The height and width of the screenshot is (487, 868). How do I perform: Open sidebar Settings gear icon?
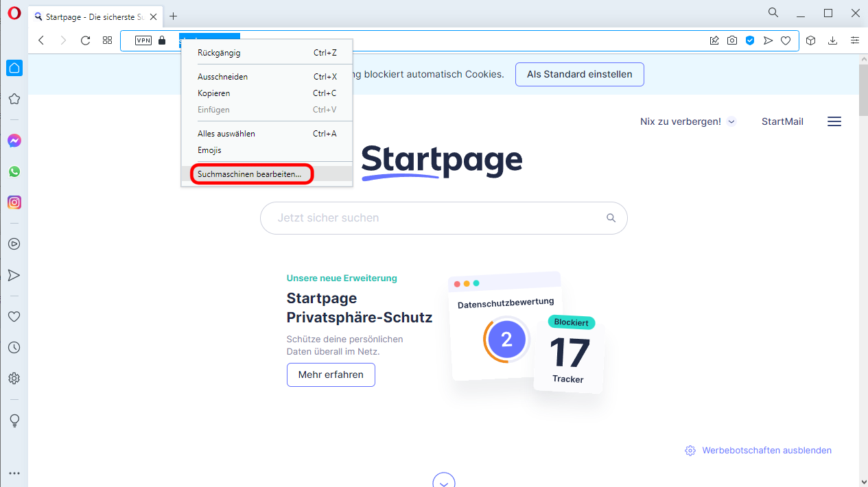click(x=14, y=378)
